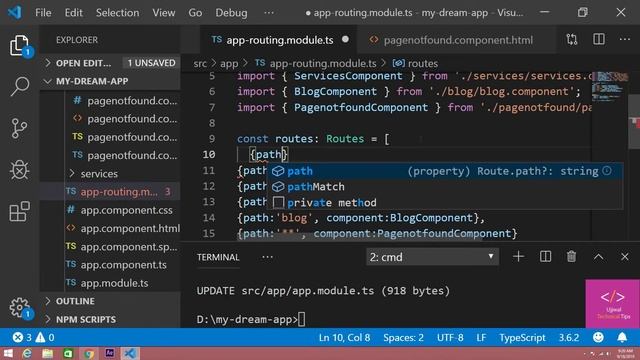
Task: Expand the services folder
Action: tap(110, 173)
